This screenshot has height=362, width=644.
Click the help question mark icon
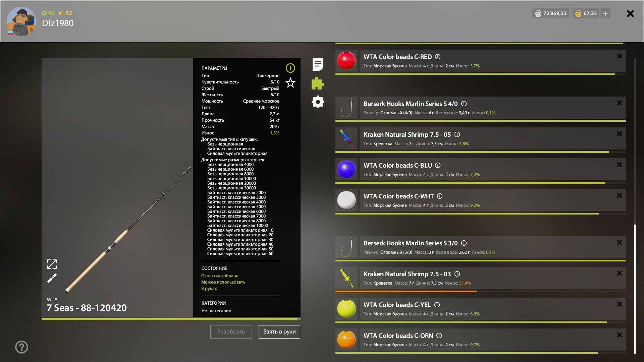point(21,347)
